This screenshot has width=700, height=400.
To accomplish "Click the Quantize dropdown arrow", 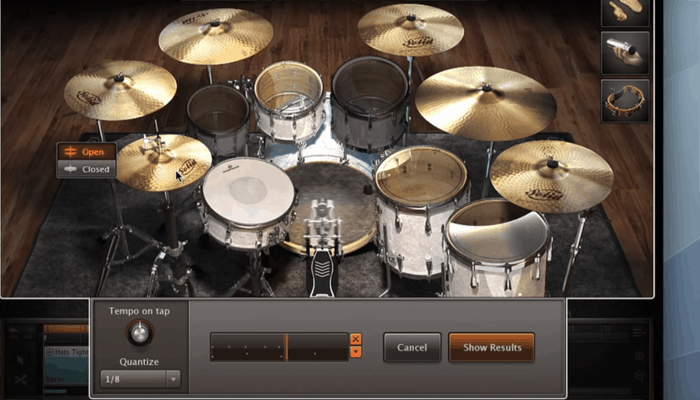I will (173, 379).
